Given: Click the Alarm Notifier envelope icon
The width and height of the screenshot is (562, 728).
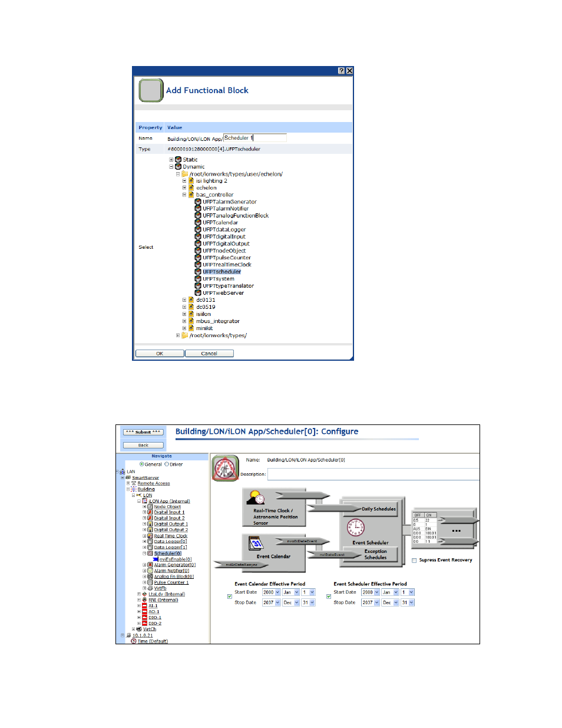Looking at the screenshot, I should coord(150,571).
